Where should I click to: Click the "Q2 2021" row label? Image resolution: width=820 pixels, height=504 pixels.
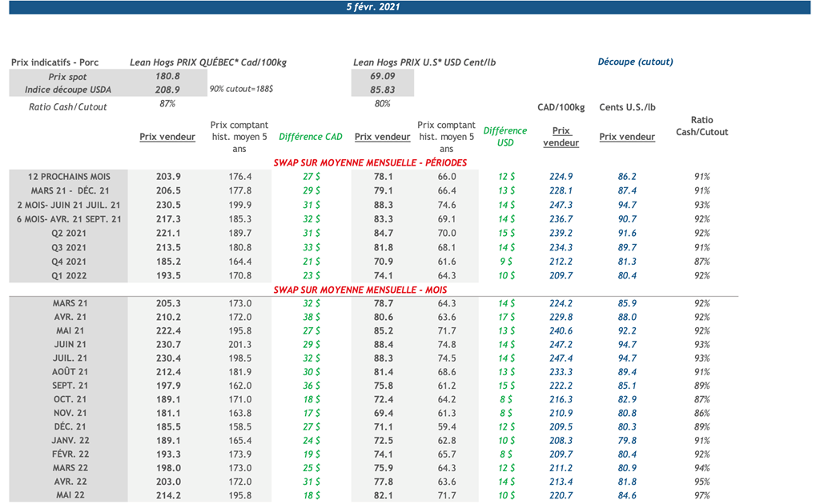[x=69, y=234]
